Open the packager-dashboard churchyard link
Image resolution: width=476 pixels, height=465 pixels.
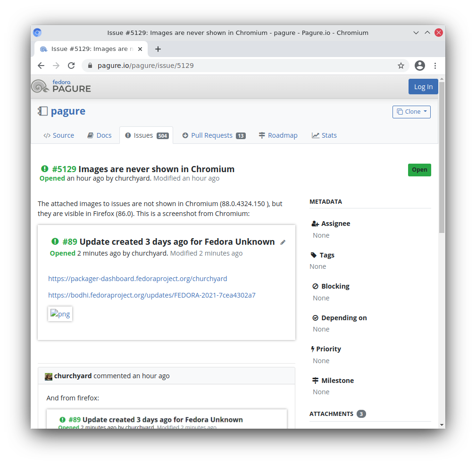point(138,279)
